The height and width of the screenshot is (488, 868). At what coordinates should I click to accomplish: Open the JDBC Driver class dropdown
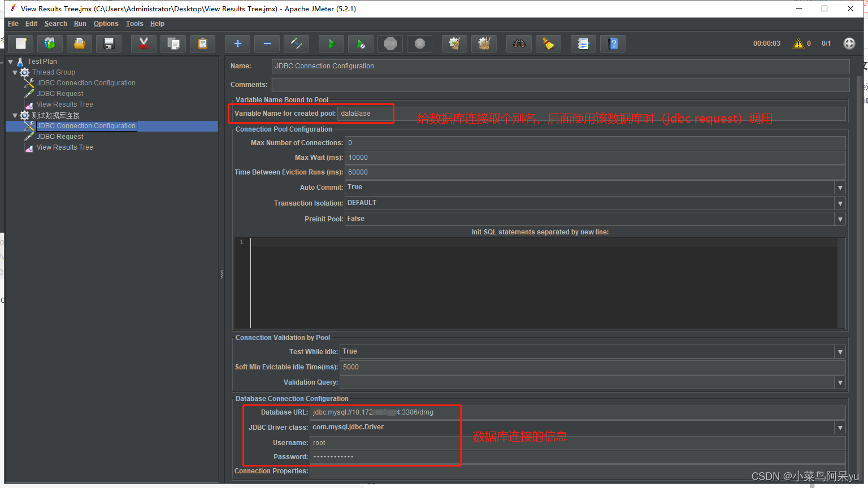(840, 428)
